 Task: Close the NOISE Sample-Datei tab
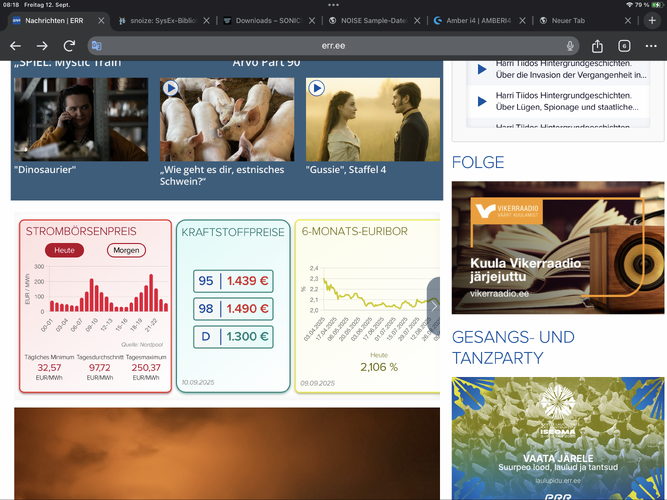click(x=417, y=20)
